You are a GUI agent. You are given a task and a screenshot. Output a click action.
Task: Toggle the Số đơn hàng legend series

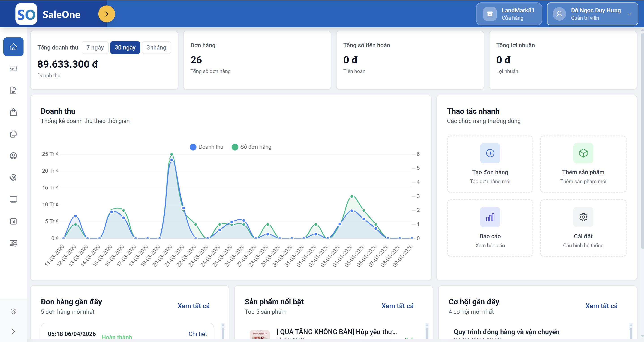click(x=251, y=147)
